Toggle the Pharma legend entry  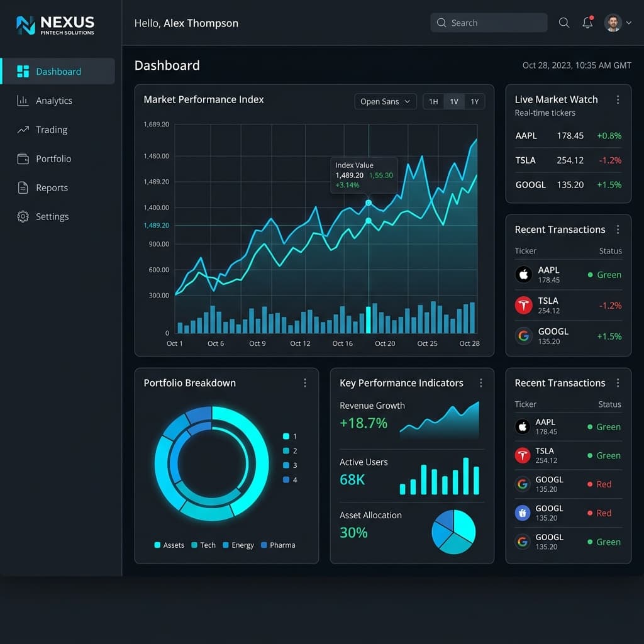tap(278, 545)
